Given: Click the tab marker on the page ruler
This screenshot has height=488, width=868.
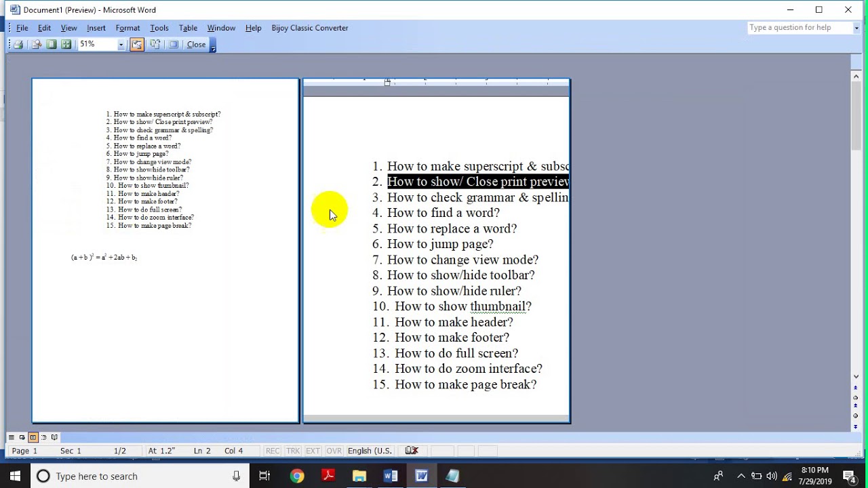Looking at the screenshot, I should tap(387, 82).
